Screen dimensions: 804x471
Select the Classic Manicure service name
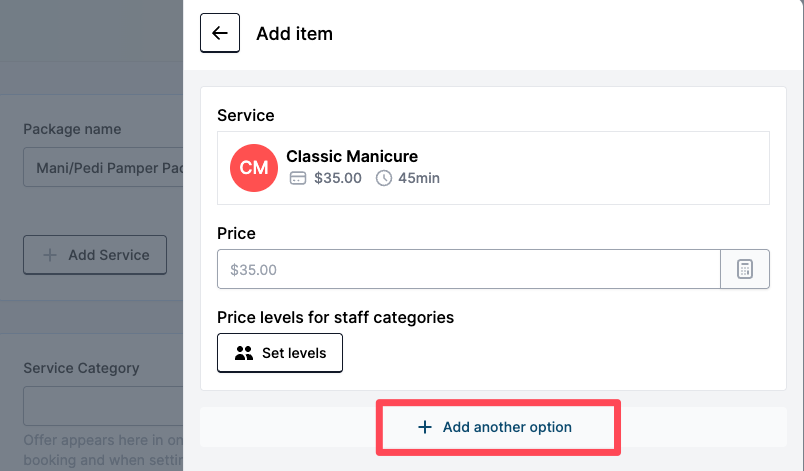tap(352, 156)
